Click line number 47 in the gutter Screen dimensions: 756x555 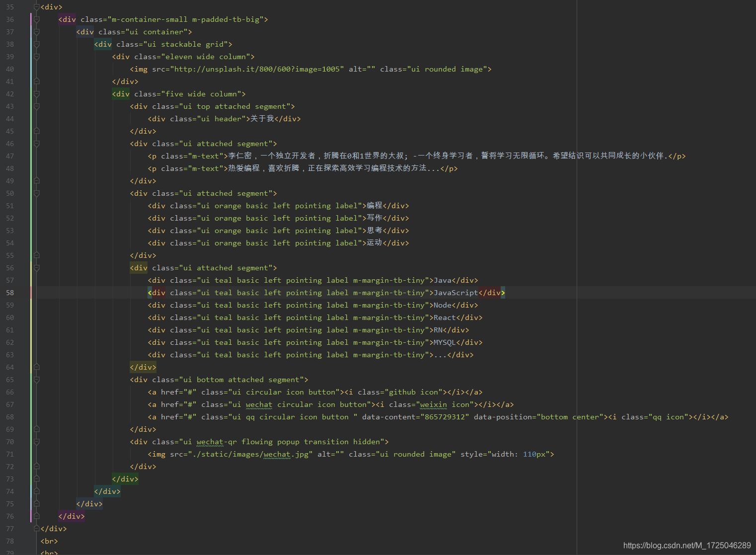(x=10, y=156)
